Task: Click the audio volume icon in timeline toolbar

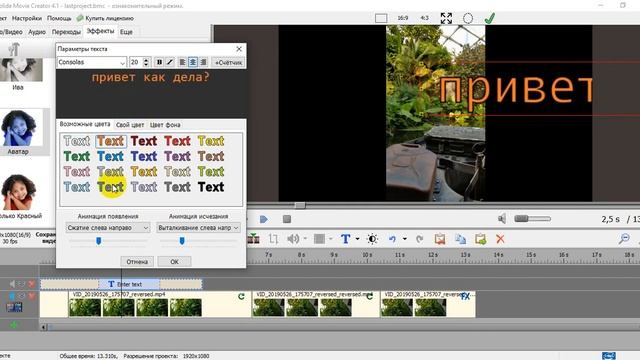Action: [x=293, y=239]
